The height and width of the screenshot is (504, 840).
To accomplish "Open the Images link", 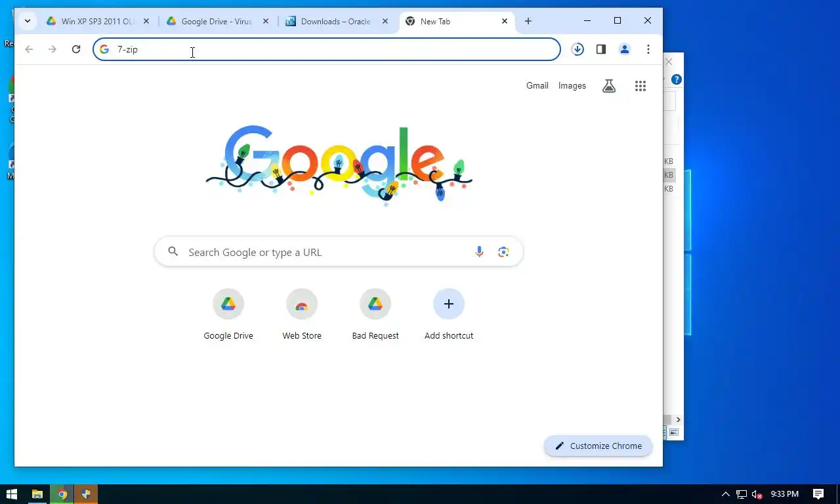I will [x=572, y=85].
